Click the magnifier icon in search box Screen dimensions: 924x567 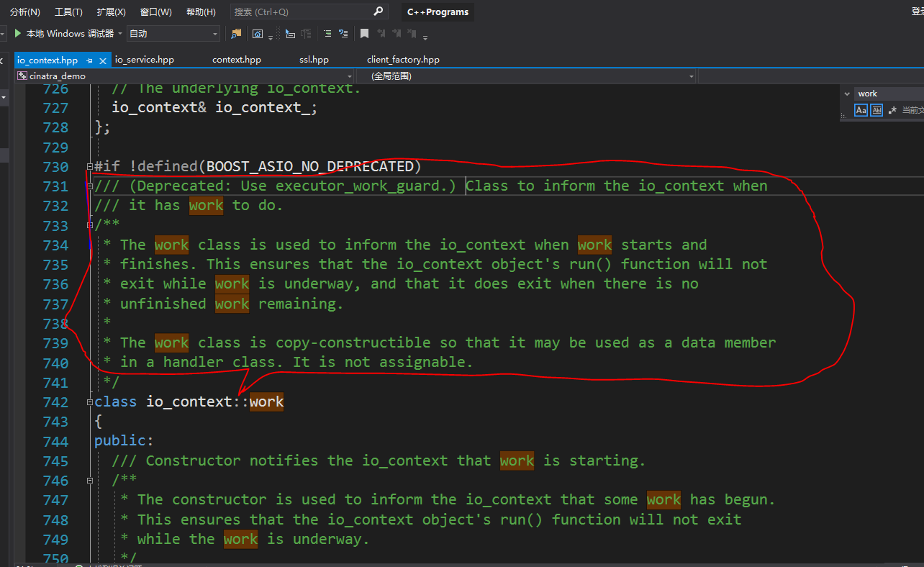pos(379,12)
